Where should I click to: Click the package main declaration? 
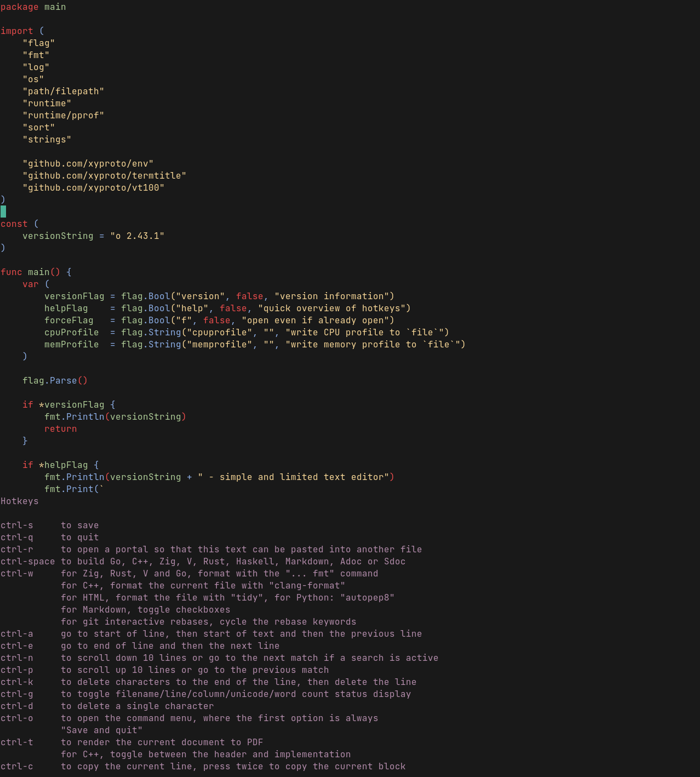pyautogui.click(x=33, y=7)
